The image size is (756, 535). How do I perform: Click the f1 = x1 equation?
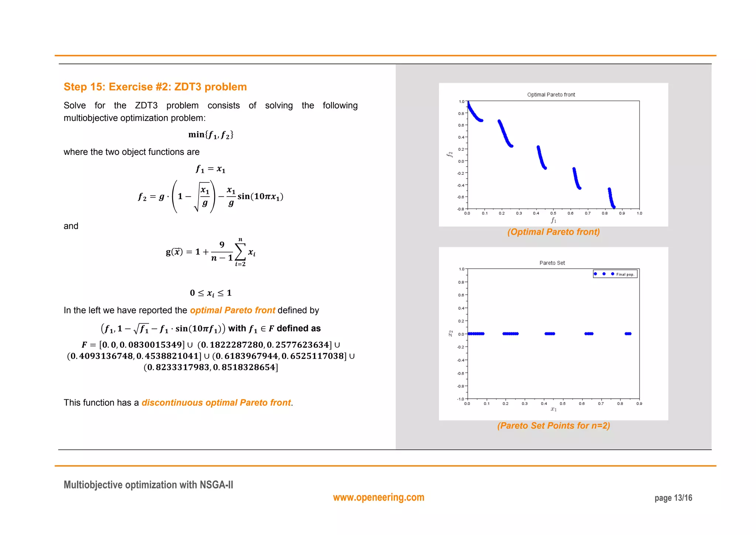tap(211, 169)
